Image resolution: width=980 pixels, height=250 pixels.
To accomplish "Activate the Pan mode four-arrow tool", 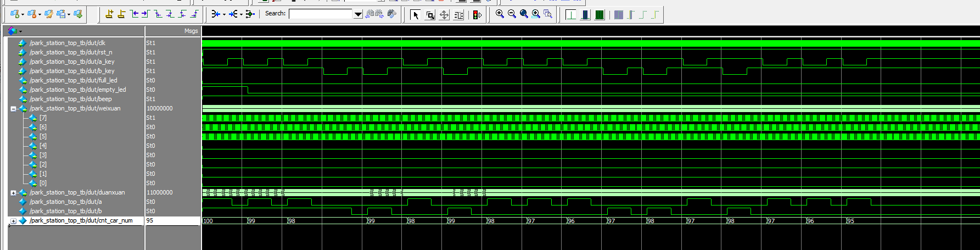I will (x=444, y=15).
